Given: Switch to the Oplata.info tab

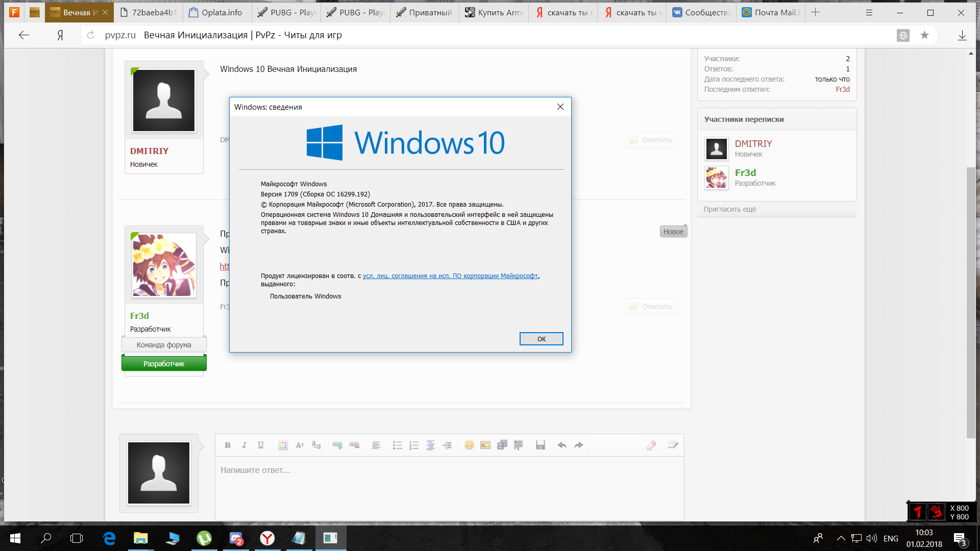Looking at the screenshot, I should (x=216, y=12).
